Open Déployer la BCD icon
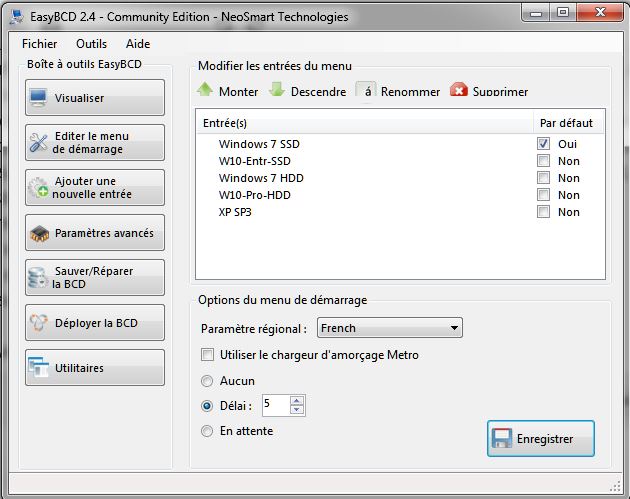Screen dimensions: 630x499 (x=38, y=323)
